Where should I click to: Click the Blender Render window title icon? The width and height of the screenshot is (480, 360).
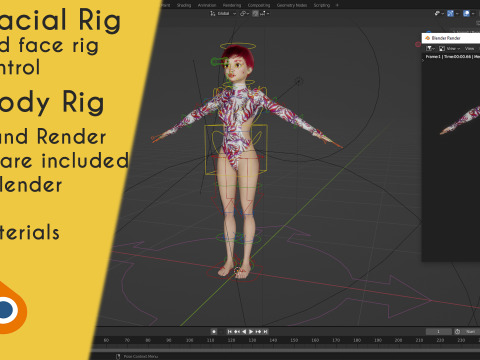click(427, 38)
